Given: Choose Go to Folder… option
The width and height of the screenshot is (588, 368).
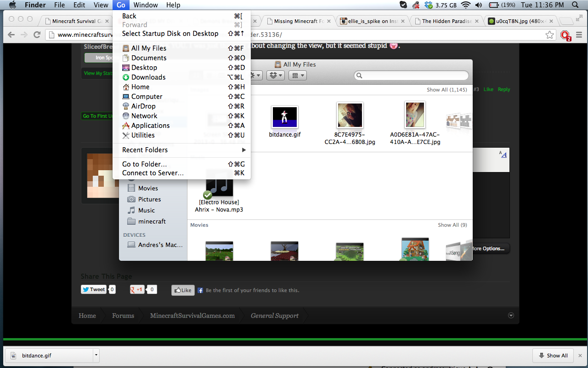Looking at the screenshot, I should tap(181, 164).
